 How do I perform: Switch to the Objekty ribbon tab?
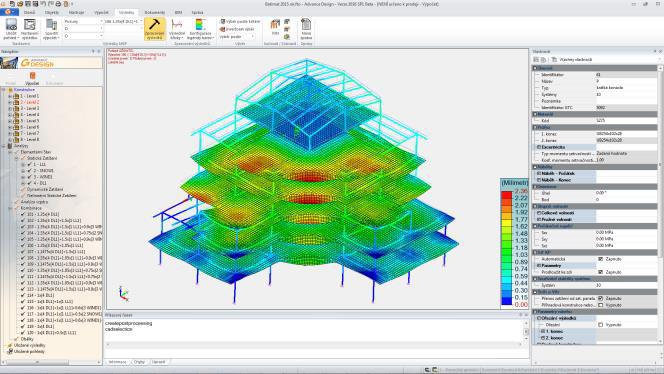pos(52,12)
